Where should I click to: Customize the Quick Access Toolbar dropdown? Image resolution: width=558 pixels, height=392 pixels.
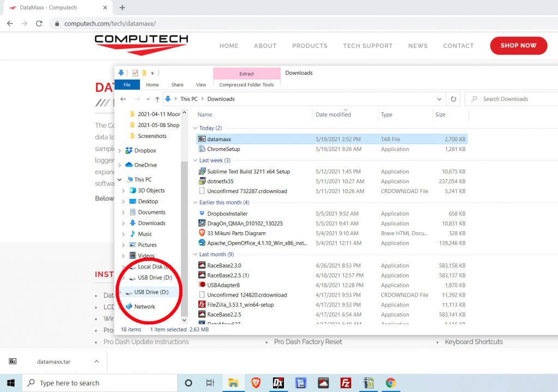tap(153, 73)
